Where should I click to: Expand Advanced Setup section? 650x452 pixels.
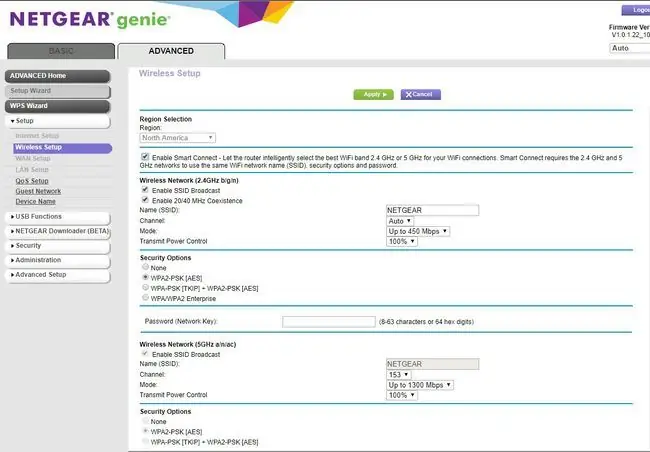pyautogui.click(x=58, y=275)
